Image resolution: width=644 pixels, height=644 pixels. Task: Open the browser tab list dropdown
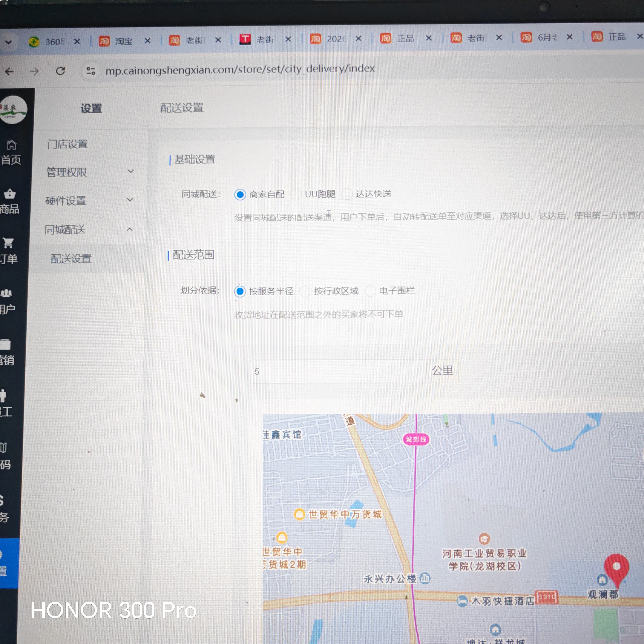[9, 42]
